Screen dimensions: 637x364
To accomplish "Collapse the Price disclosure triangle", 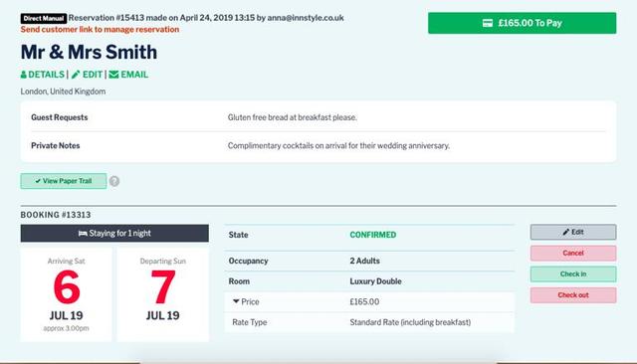I will coord(236,301).
